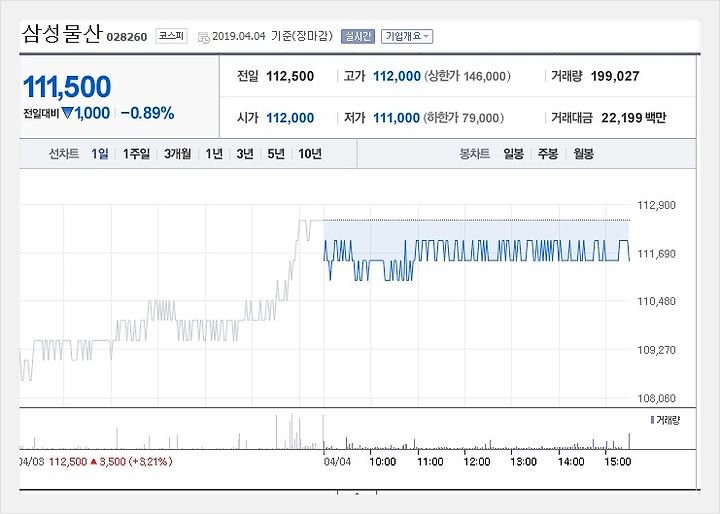Click the 11:00 time axis label
The width and height of the screenshot is (720, 514).
click(x=430, y=462)
